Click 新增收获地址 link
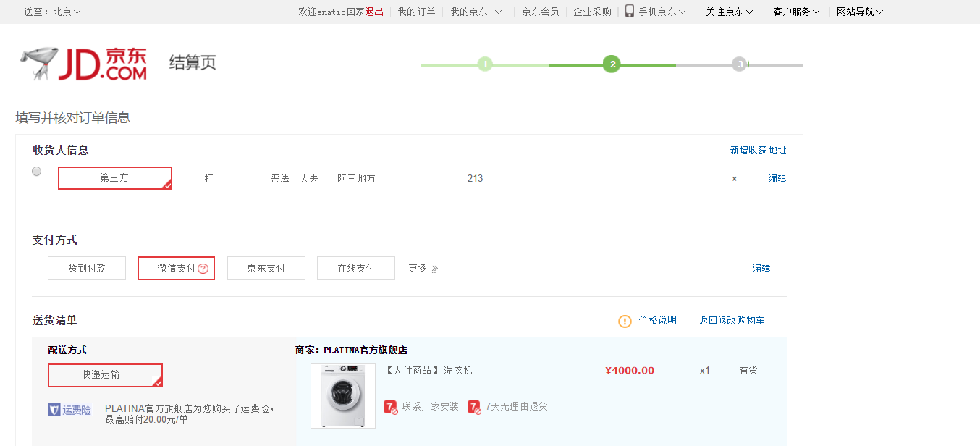The width and height of the screenshot is (980, 446). (x=758, y=150)
